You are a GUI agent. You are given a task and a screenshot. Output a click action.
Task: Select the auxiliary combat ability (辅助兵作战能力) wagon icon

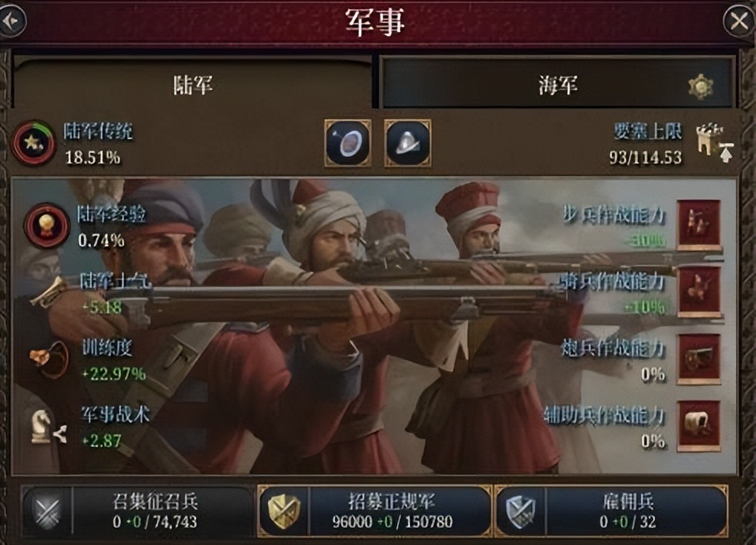pos(699,426)
